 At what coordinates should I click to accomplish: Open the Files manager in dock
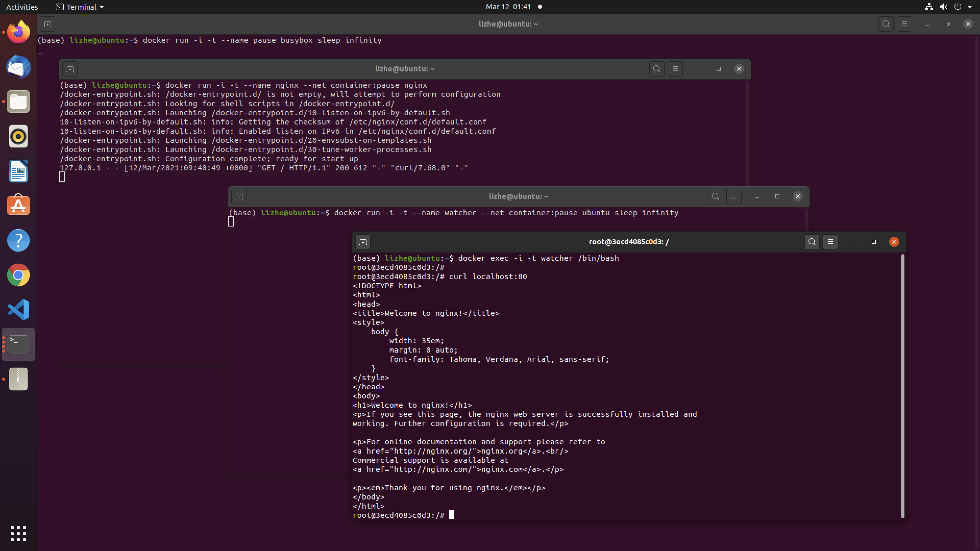click(18, 102)
